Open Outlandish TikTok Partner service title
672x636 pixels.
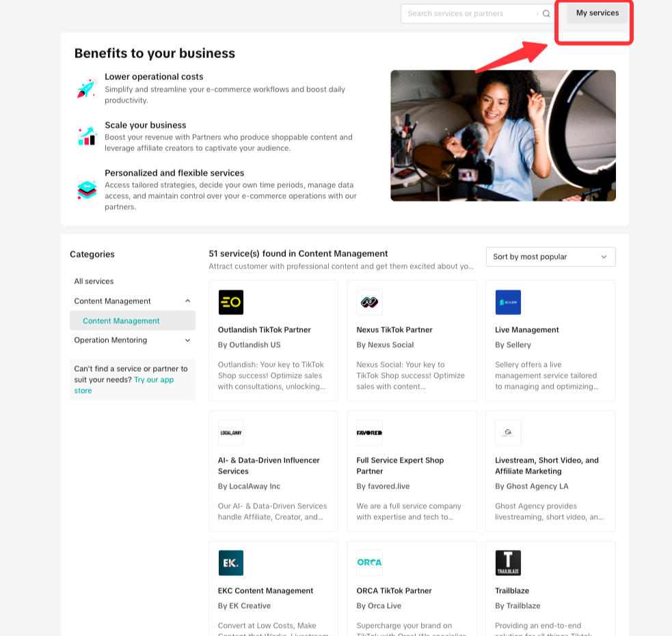click(x=264, y=329)
